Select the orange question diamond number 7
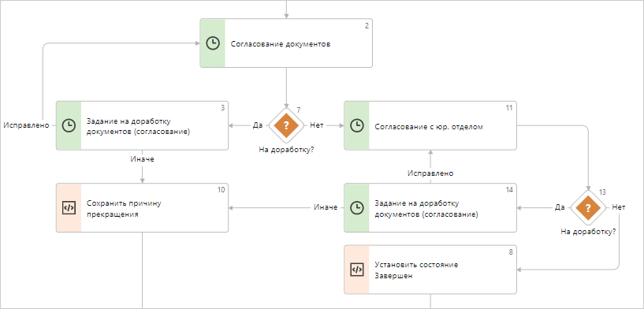Screen dimensions: 644x309 tap(286, 125)
